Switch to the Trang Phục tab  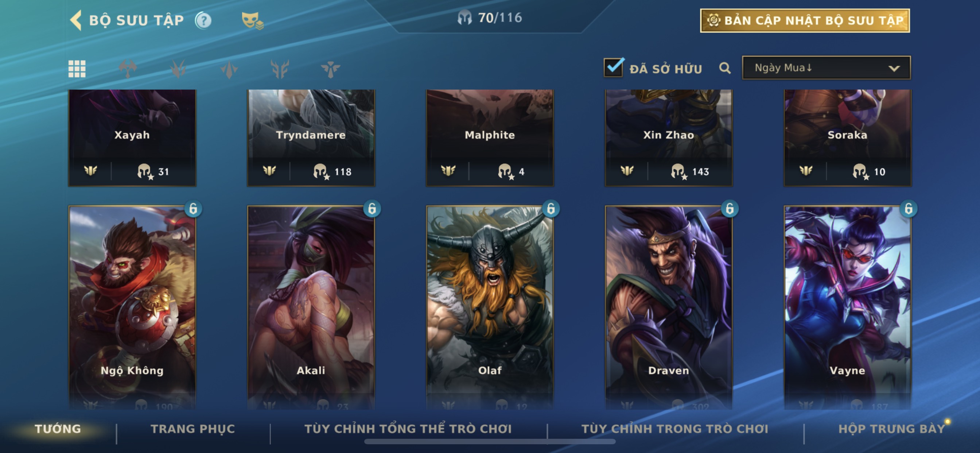193,429
